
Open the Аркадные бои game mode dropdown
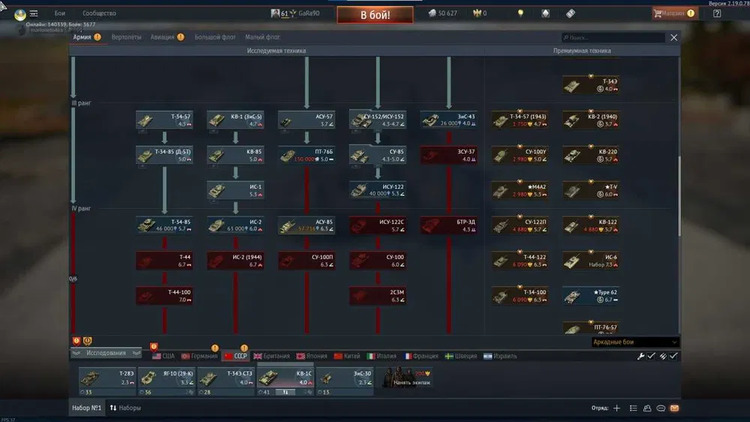click(x=635, y=342)
